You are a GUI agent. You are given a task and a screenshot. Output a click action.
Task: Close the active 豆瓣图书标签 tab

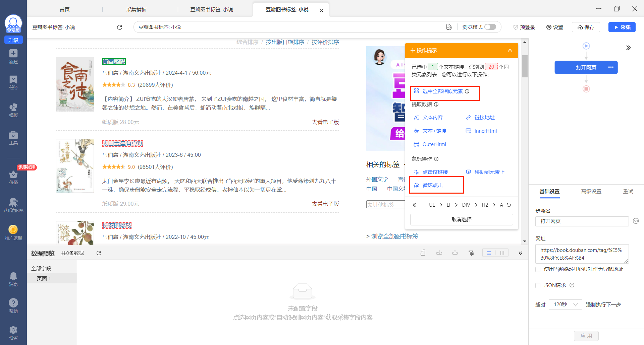point(321,10)
